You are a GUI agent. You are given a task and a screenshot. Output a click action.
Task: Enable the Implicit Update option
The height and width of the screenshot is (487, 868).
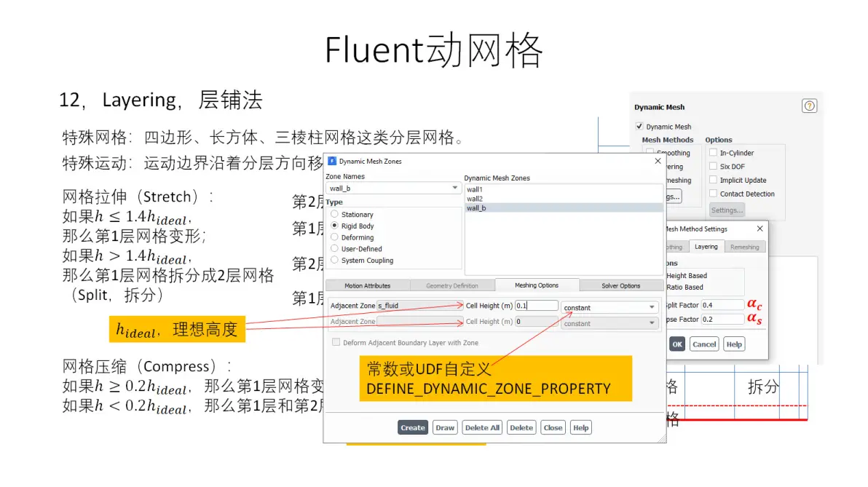(713, 180)
